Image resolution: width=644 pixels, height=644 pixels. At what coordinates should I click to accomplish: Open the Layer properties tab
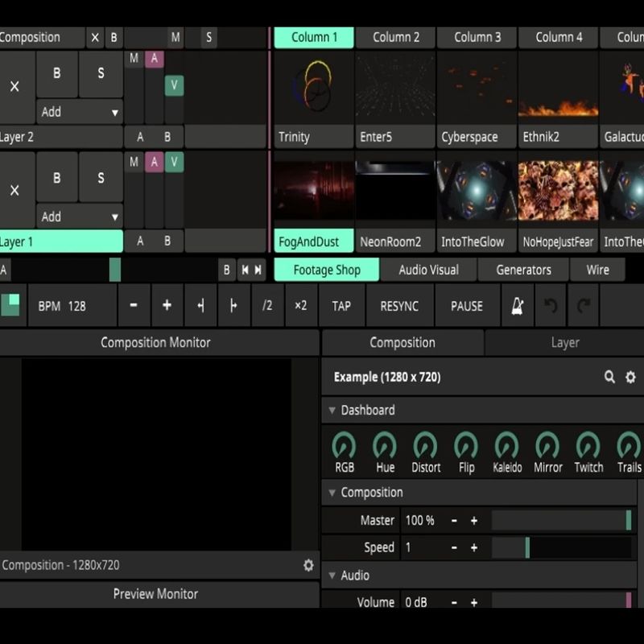pyautogui.click(x=564, y=342)
